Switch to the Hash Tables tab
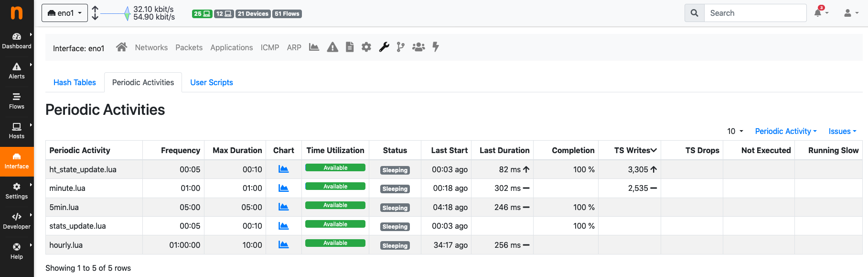The height and width of the screenshot is (277, 868). [75, 82]
